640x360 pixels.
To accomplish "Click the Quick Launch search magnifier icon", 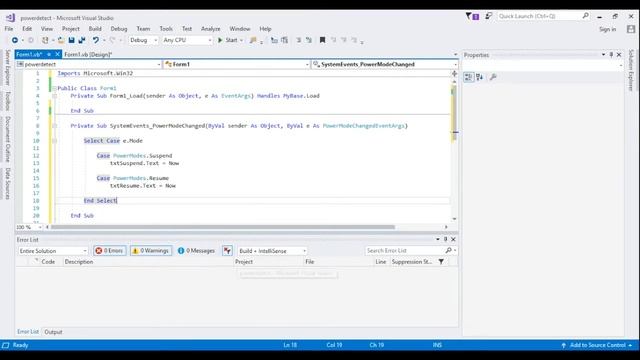I will point(585,16).
